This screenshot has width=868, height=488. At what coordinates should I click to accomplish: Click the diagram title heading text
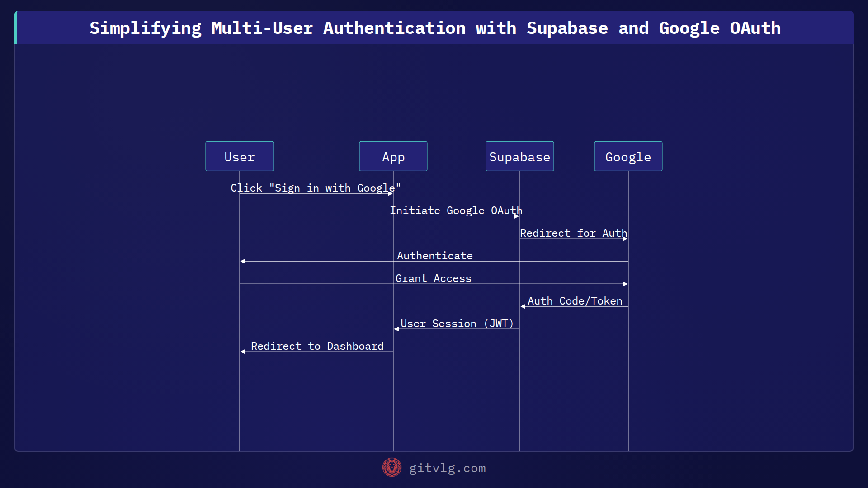click(435, 28)
